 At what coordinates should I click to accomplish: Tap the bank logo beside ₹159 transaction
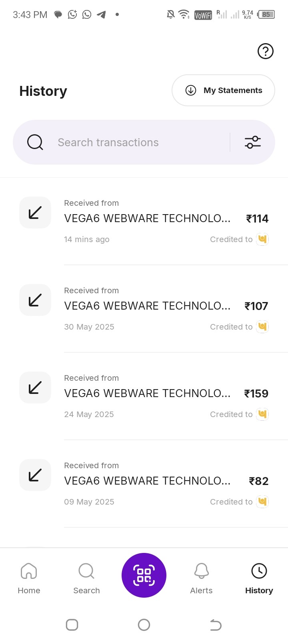click(x=262, y=414)
